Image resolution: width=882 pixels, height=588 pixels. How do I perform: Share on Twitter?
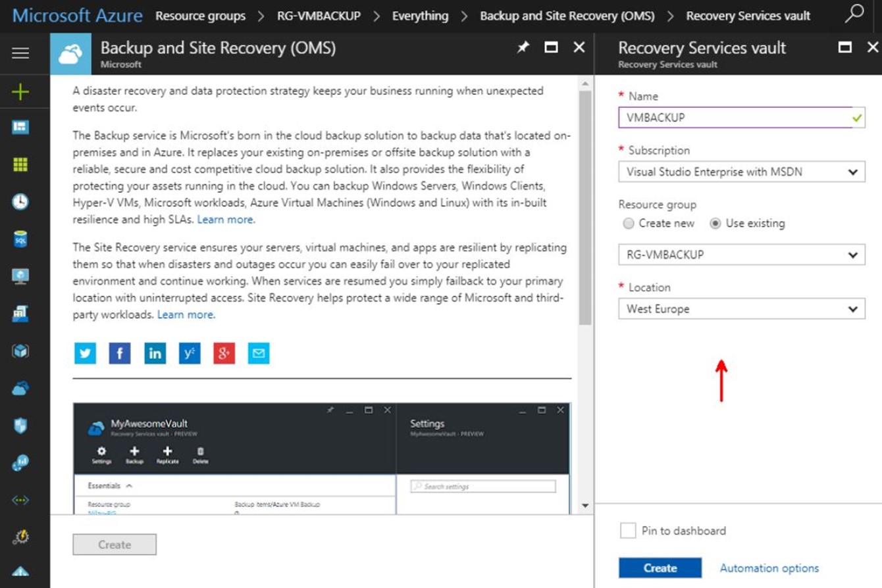[85, 353]
